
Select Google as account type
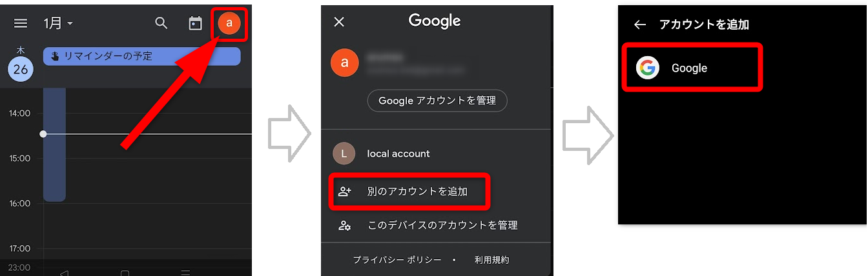coord(692,68)
